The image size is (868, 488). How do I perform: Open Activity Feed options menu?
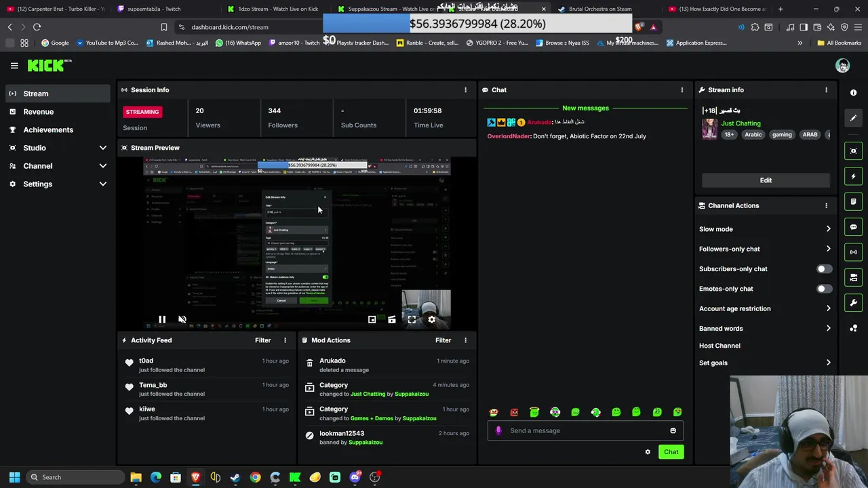[285, 340]
